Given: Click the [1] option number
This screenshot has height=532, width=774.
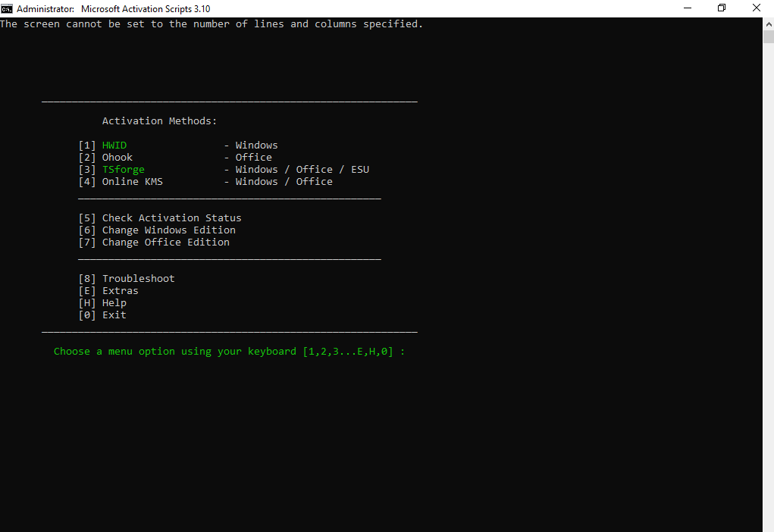Looking at the screenshot, I should (x=87, y=145).
